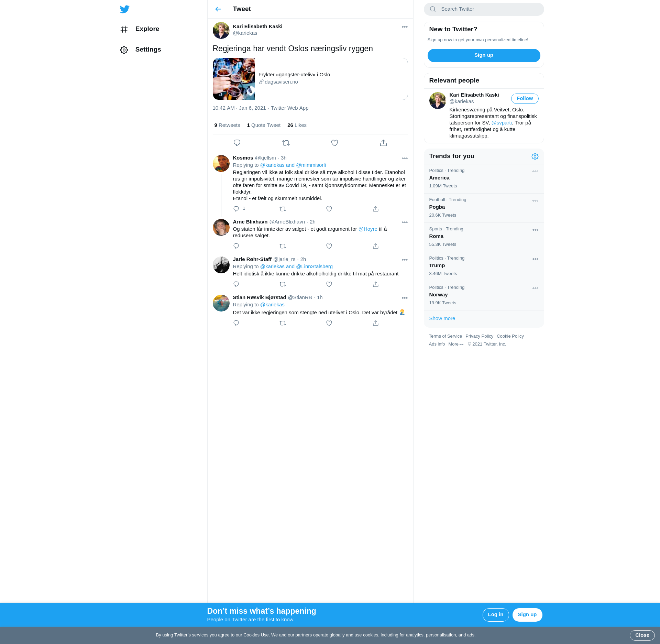Expand the More footer menu
Screen dimensions: 660x644
pyautogui.click(x=456, y=344)
